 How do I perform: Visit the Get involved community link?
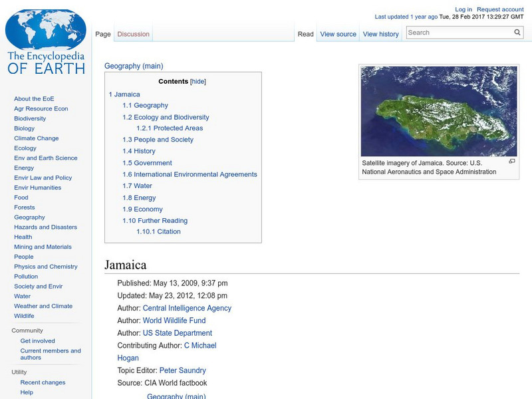[37, 340]
